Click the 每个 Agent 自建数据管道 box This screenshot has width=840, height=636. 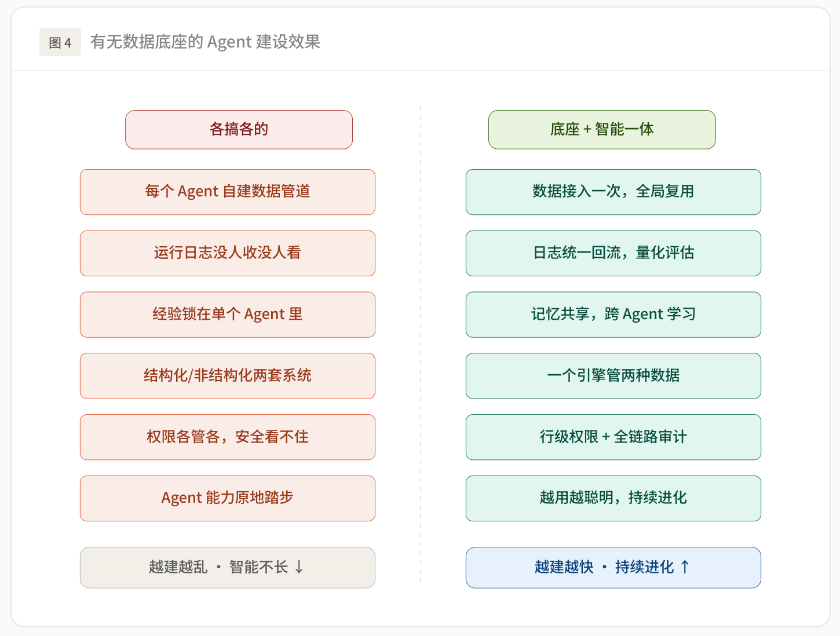[x=228, y=192]
